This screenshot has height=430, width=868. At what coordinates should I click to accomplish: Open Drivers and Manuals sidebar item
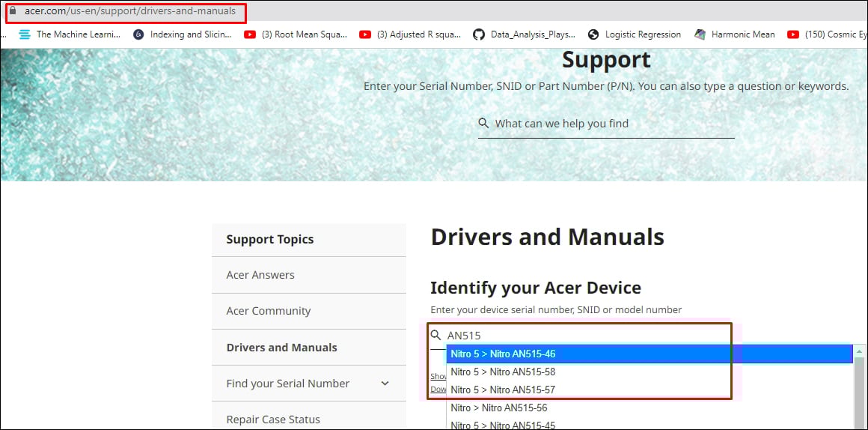[281, 348]
